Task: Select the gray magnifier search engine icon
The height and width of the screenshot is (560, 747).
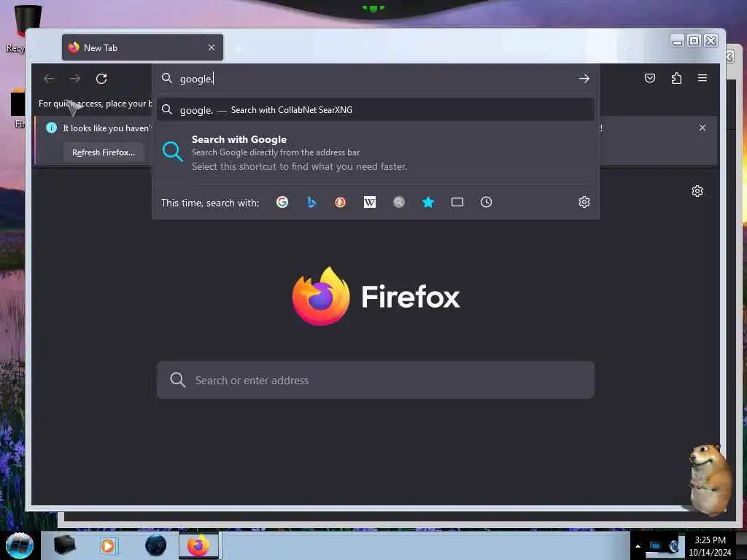Action: (399, 203)
